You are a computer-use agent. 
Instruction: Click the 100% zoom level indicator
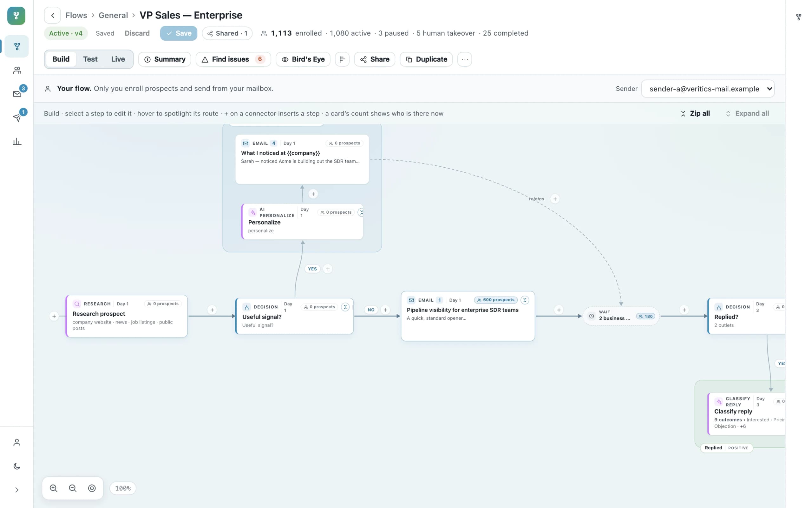(x=123, y=488)
